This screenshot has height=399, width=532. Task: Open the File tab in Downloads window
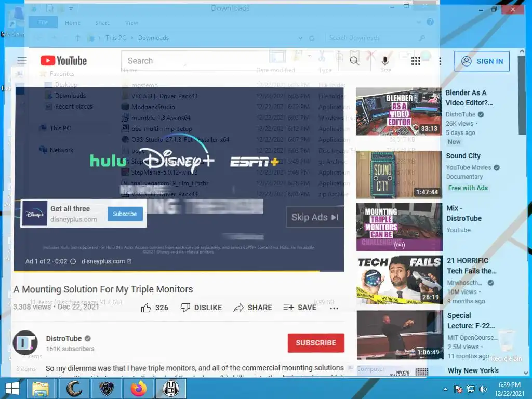coord(43,22)
